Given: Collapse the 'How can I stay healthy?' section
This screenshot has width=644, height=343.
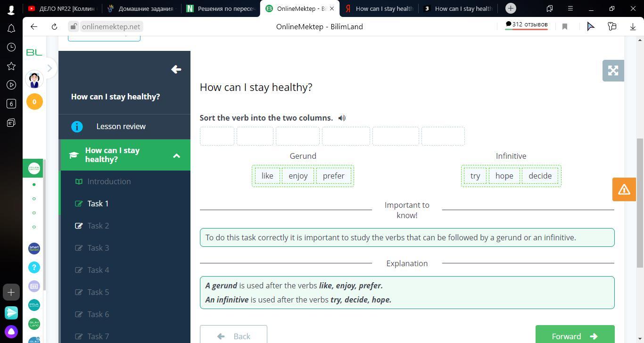Looking at the screenshot, I should tap(176, 155).
